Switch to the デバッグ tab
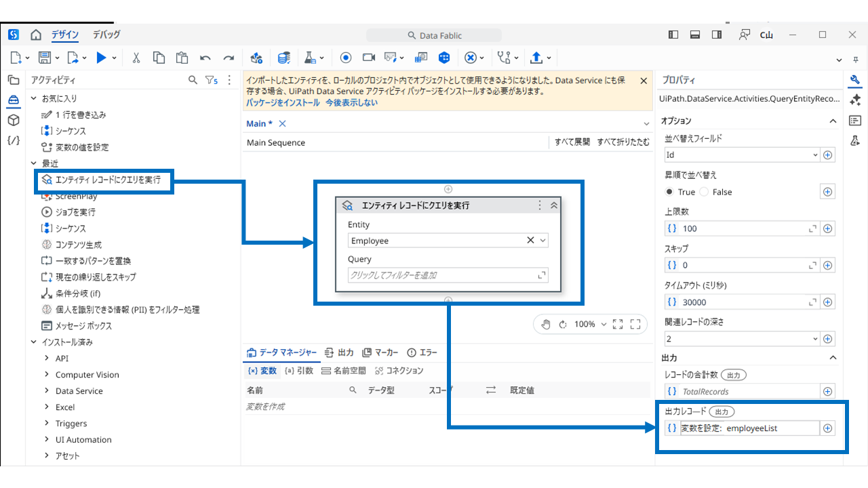This screenshot has width=868, height=488. (106, 35)
